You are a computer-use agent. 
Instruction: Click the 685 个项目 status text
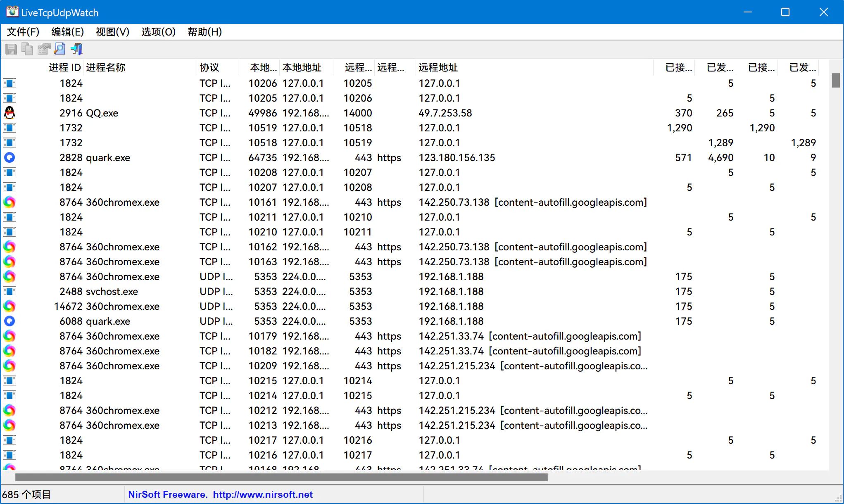26,494
